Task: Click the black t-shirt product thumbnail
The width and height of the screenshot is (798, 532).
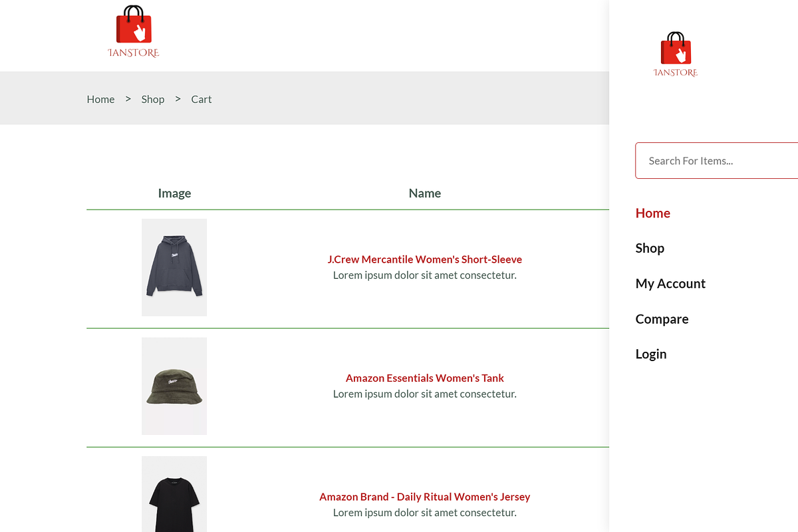Action: point(174,494)
